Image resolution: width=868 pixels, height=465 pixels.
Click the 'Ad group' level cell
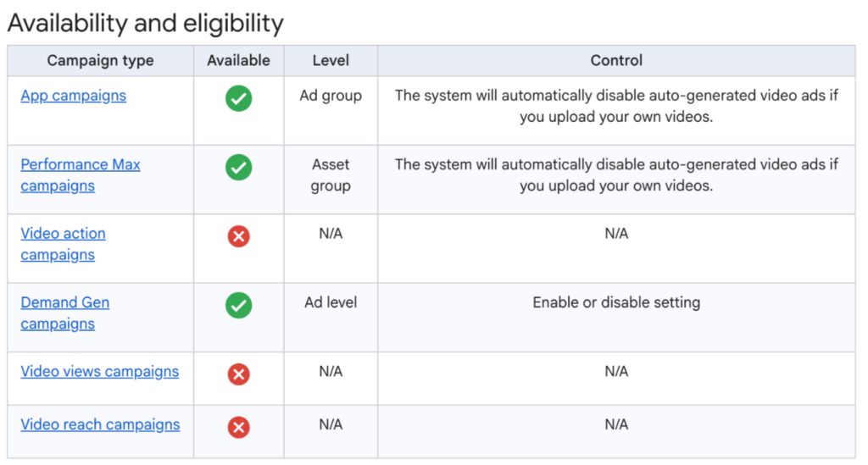(x=331, y=96)
